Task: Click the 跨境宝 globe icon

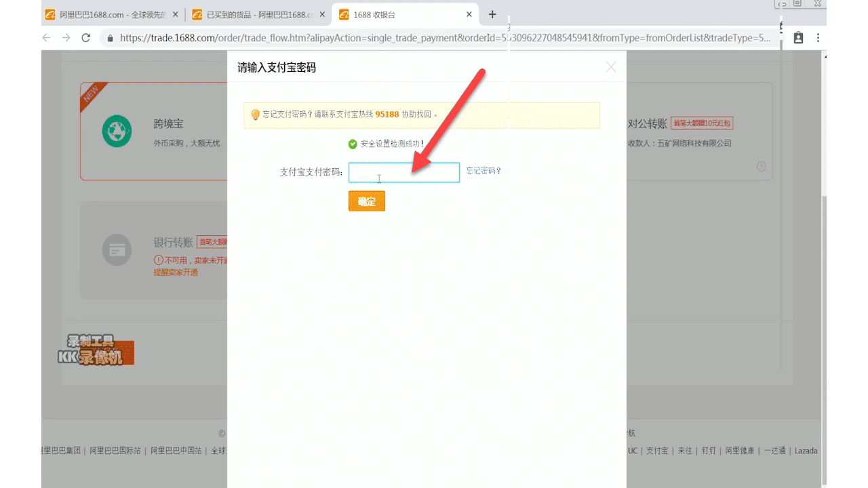Action: [x=117, y=131]
